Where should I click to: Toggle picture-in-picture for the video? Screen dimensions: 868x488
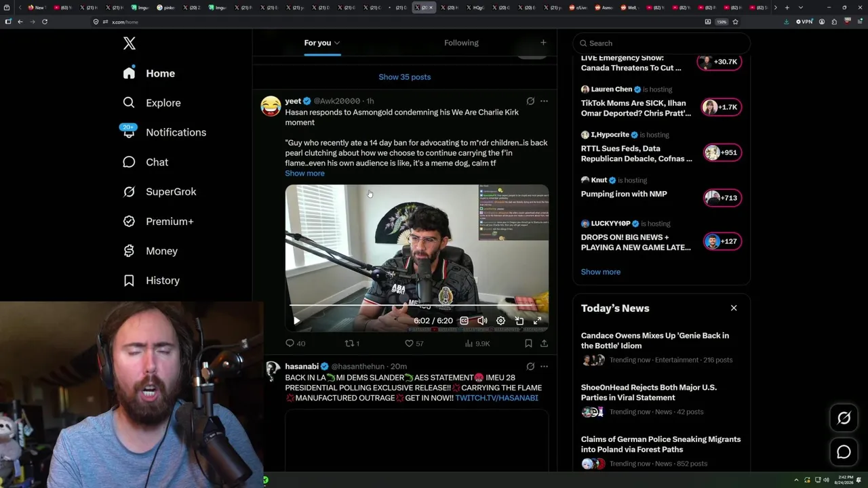[519, 321]
